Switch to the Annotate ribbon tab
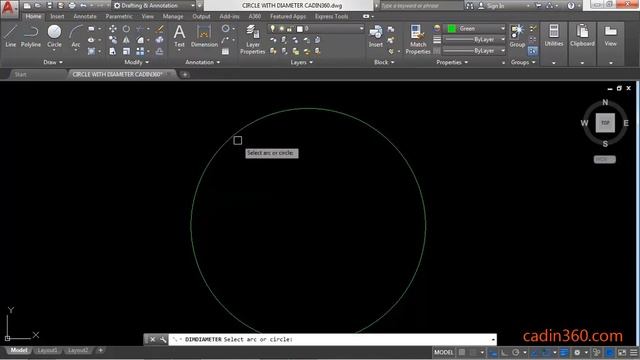Image resolution: width=640 pixels, height=360 pixels. pos(85,16)
